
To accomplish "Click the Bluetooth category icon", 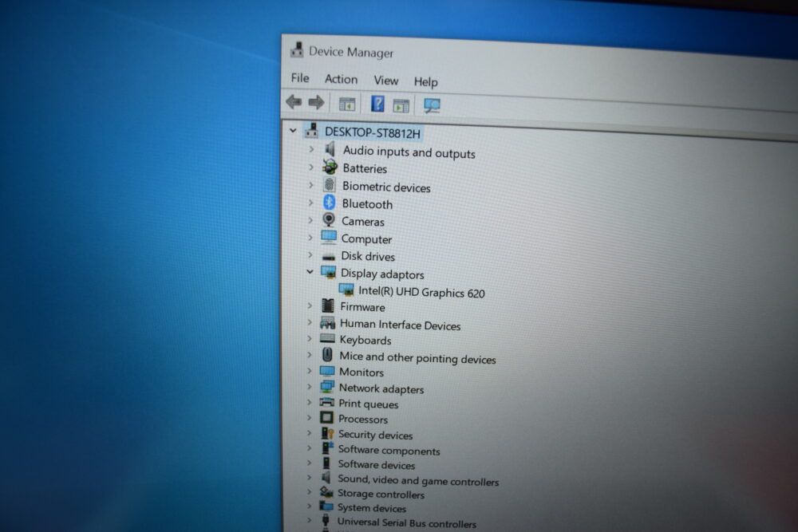I will pos(330,203).
